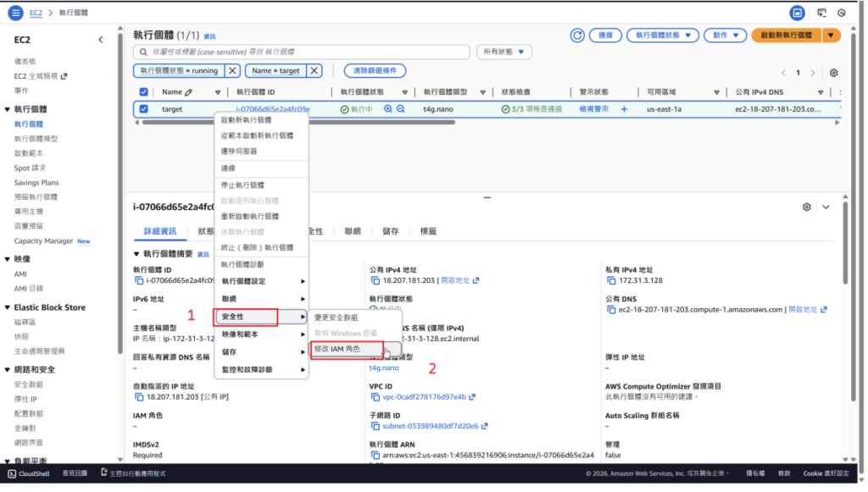Select 停止執行個體 in context menu
Screen dimensions: 868x492
pos(242,185)
